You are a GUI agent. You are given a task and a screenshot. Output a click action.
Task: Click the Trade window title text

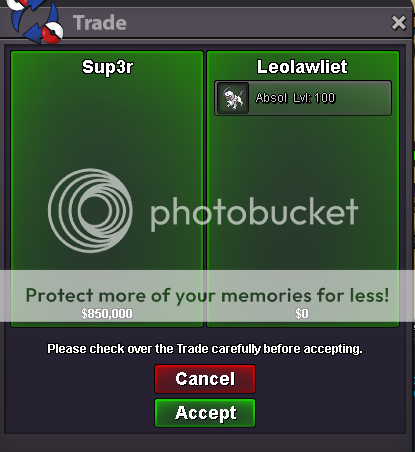pos(100,23)
